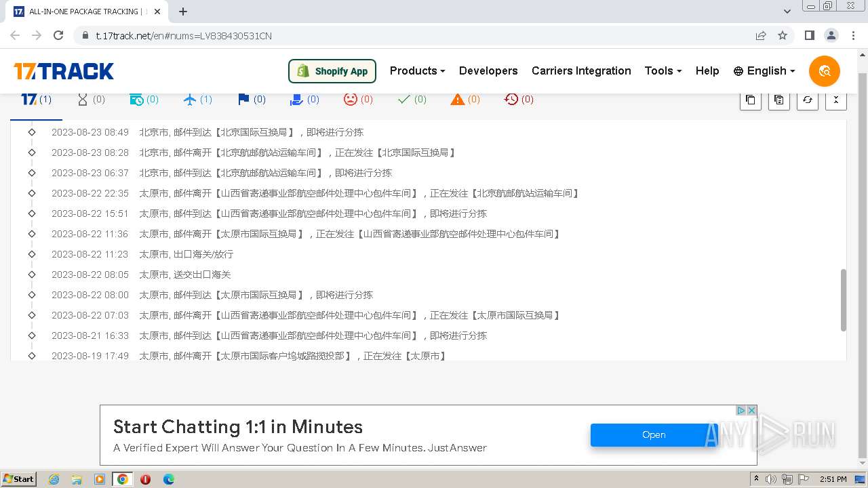Select the Undelivered sad face filter
The width and height of the screenshot is (868, 488).
[x=358, y=100]
